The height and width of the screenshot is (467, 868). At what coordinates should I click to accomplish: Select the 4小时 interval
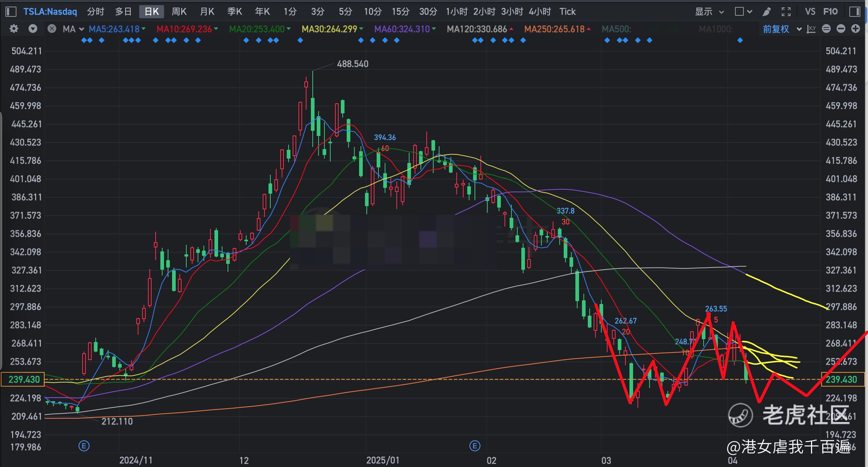click(x=540, y=12)
